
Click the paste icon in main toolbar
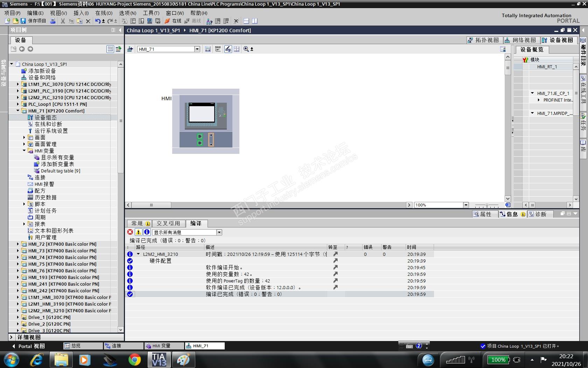[79, 21]
